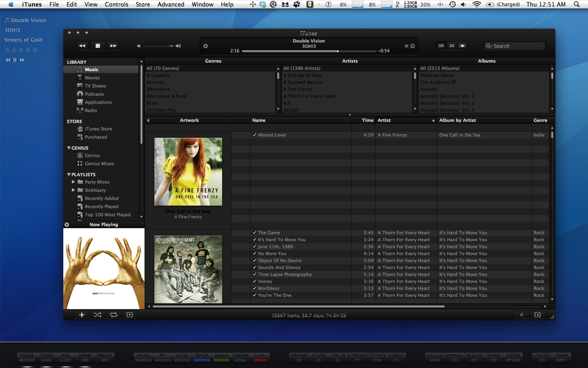This screenshot has width=588, height=368.
Task: Open iTunes Store in the sidebar
Action: pyautogui.click(x=98, y=129)
